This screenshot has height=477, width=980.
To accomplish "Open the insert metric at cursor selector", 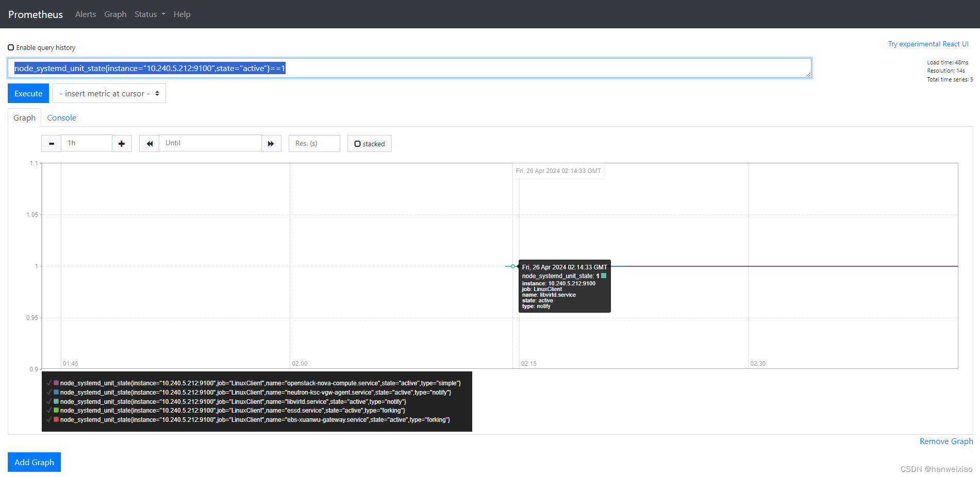I will [x=109, y=93].
